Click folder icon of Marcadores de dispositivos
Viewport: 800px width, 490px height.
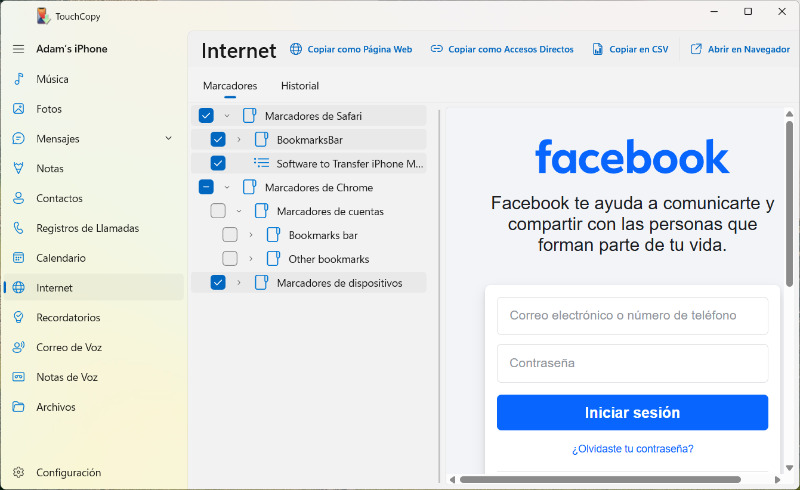click(x=261, y=282)
